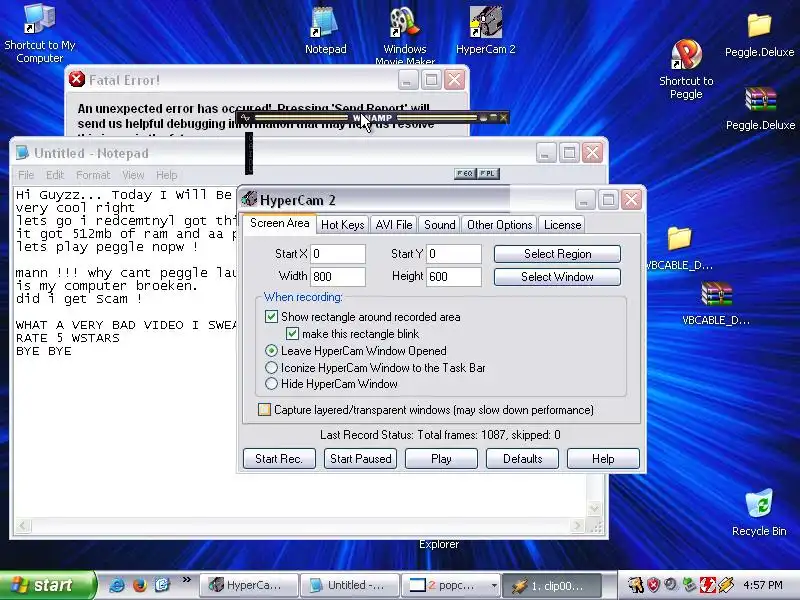Switch to the Sound tab
The image size is (800, 600).
439,224
